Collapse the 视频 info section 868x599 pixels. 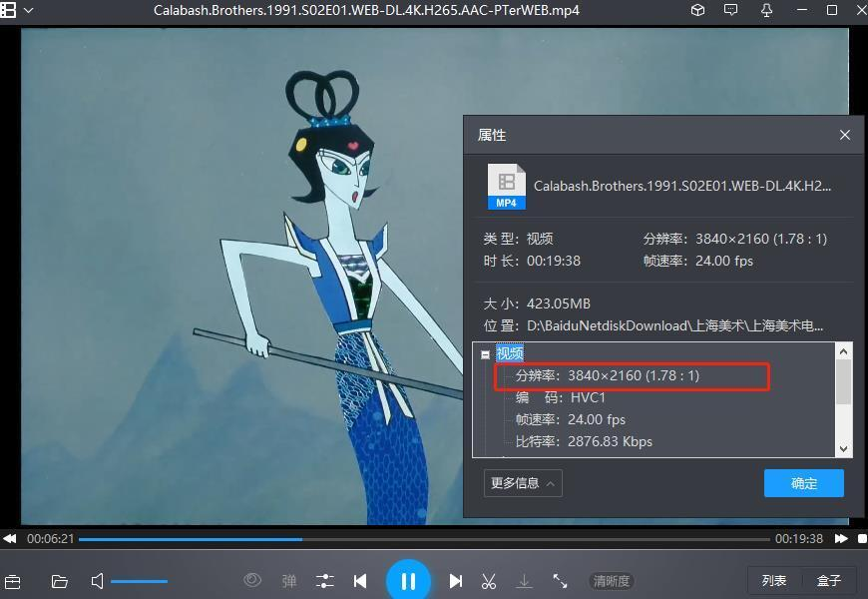[486, 352]
